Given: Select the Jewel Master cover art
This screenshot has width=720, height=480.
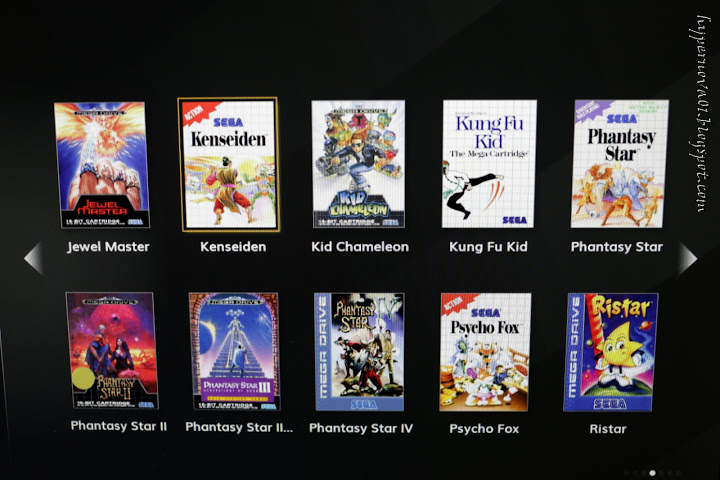Looking at the screenshot, I should coord(102,164).
